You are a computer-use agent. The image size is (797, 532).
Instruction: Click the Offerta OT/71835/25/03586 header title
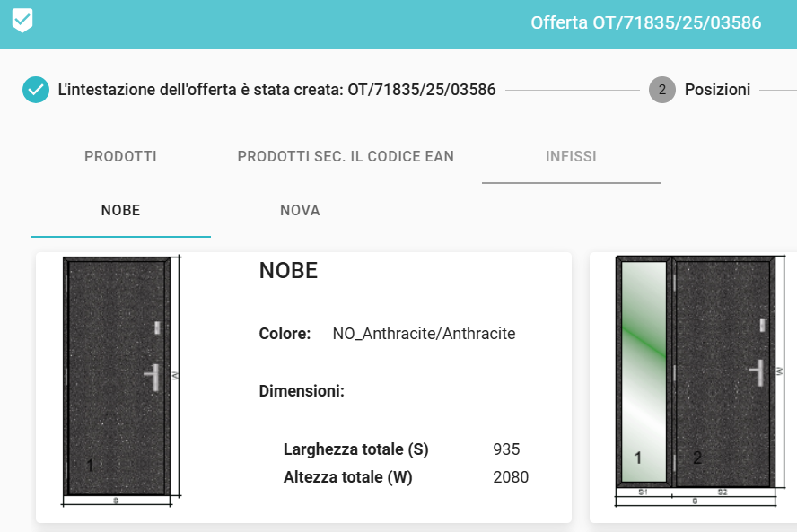645,22
